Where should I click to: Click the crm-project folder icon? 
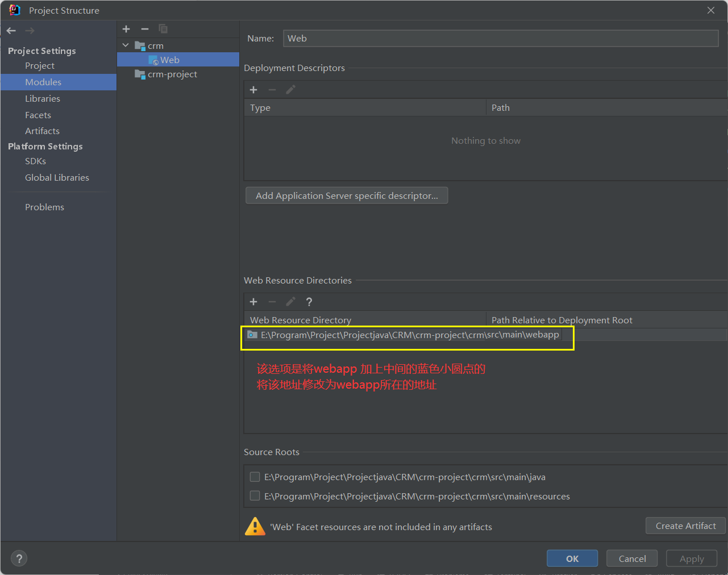click(x=140, y=74)
